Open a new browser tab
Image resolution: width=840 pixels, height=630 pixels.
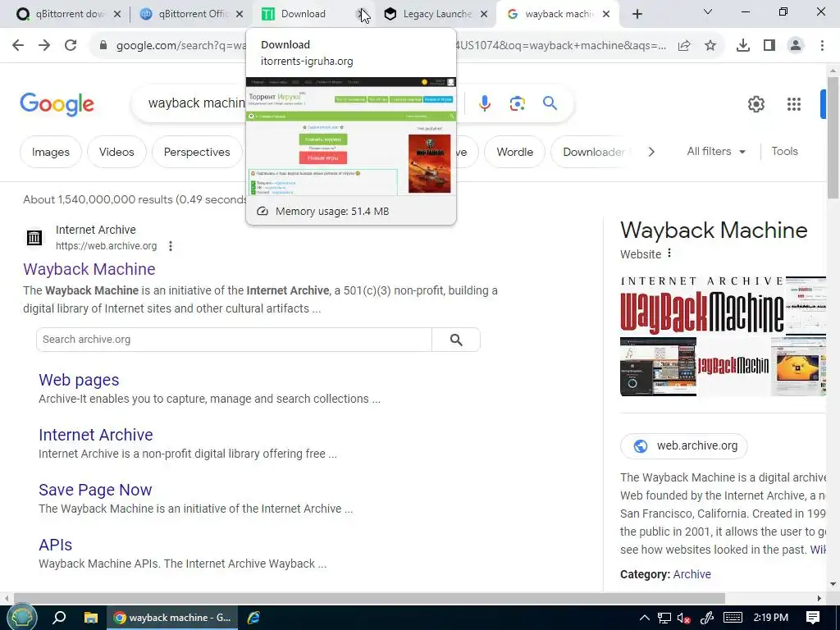[637, 15]
